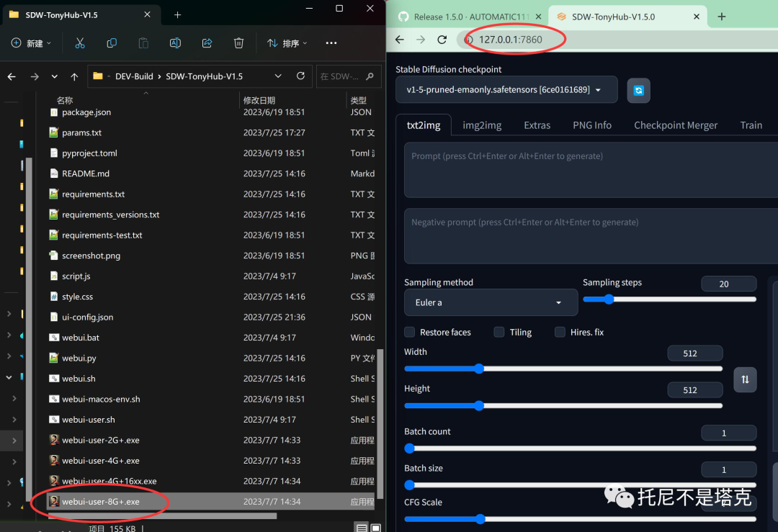
Task: Select the requirements_versions.txt file
Action: (111, 215)
